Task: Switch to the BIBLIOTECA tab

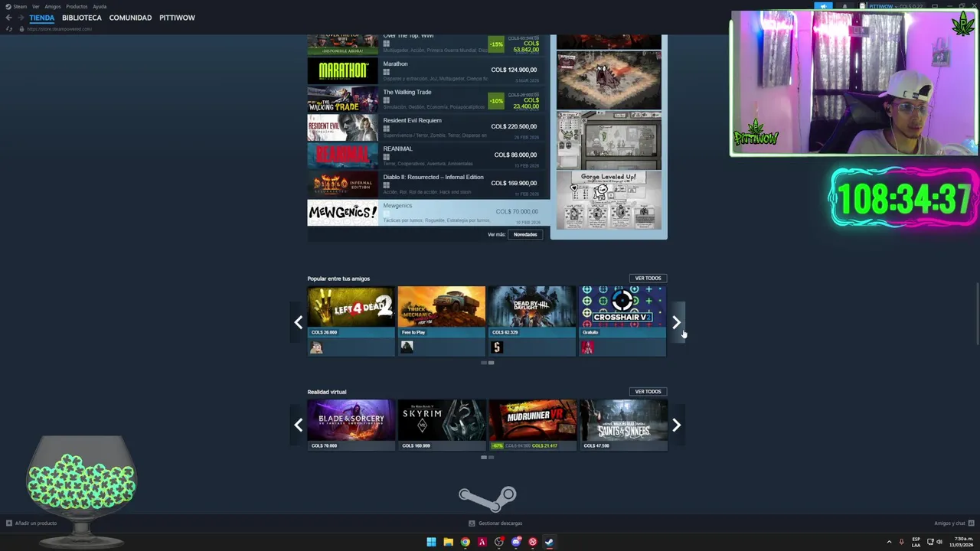Action: click(82, 18)
